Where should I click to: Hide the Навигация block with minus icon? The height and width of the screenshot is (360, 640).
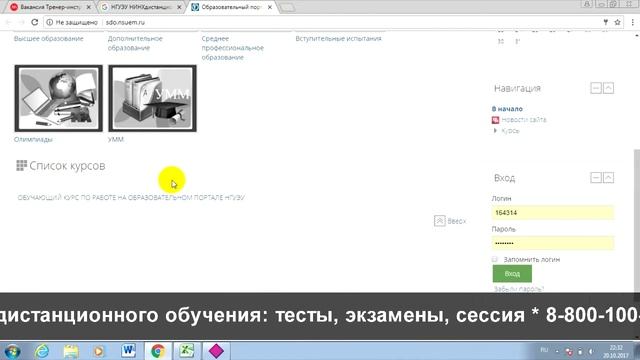pyautogui.click(x=596, y=88)
